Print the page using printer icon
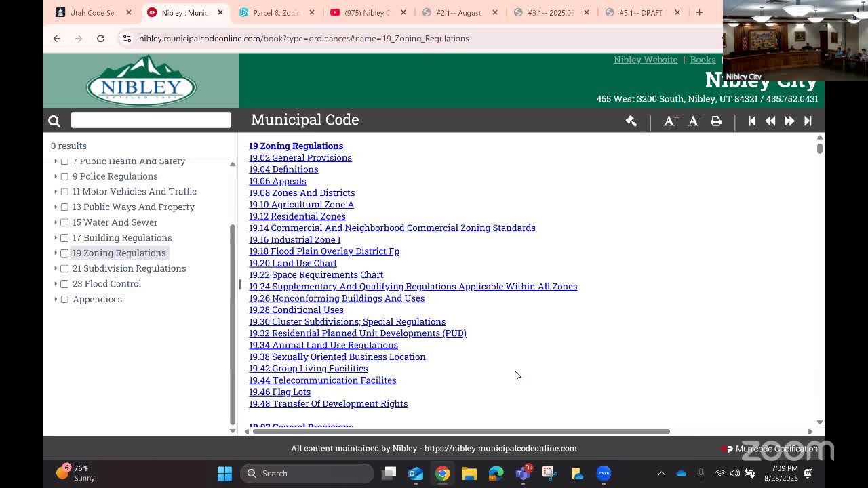Viewport: 868px width, 488px height. tap(716, 121)
